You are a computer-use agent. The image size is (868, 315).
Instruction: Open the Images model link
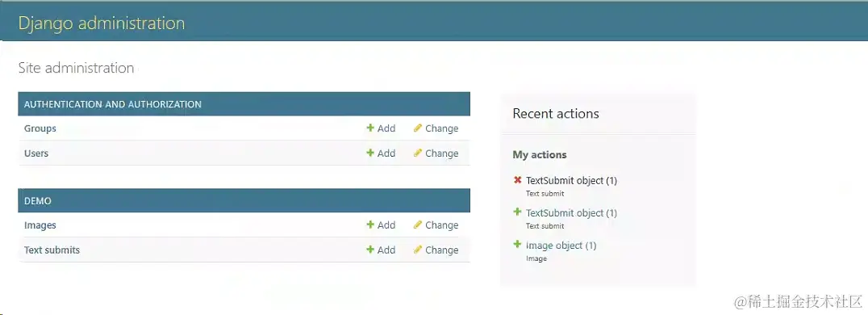point(40,225)
